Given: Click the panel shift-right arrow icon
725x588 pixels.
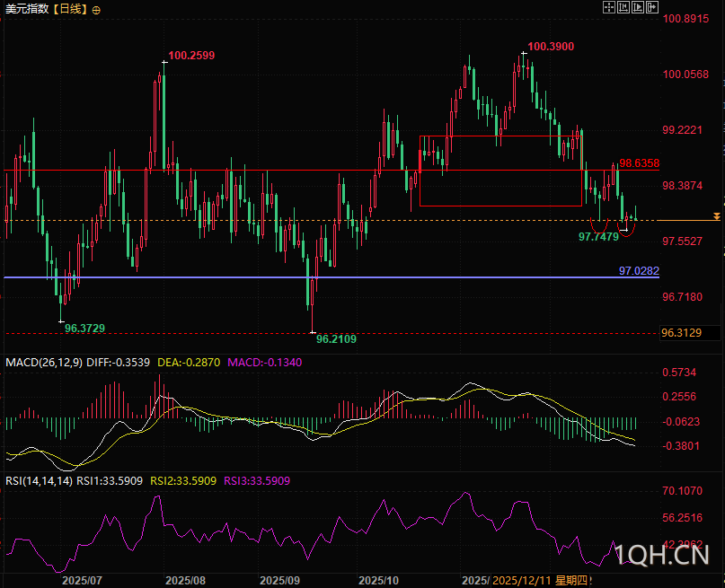Looking at the screenshot, I should click(652, 7).
